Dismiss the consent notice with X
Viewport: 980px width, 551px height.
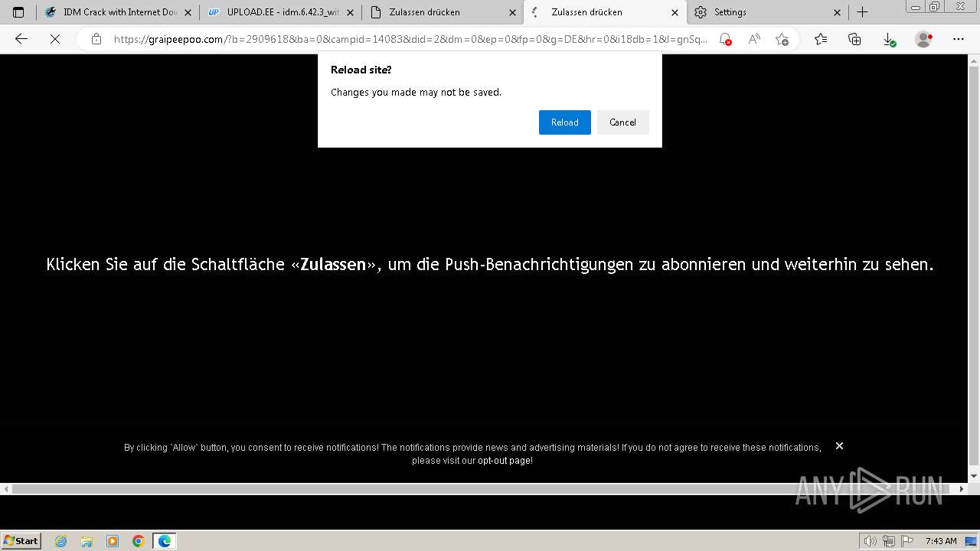[x=839, y=446]
